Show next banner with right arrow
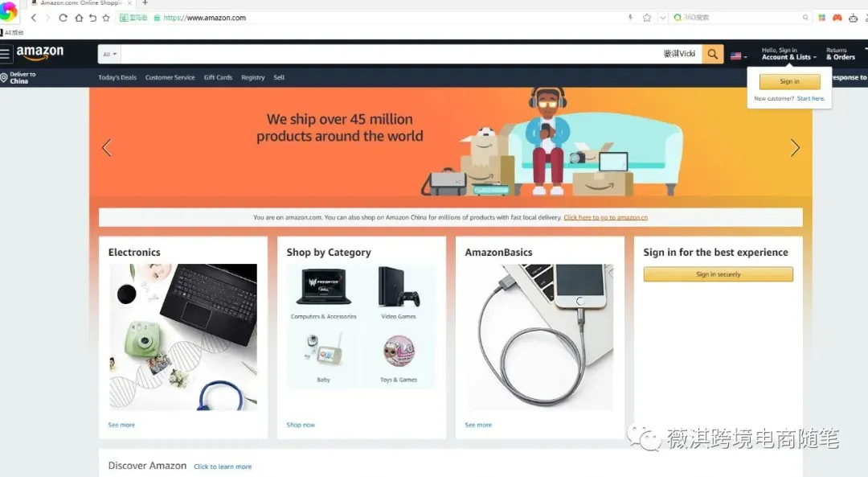This screenshot has height=477, width=868. pyautogui.click(x=795, y=148)
